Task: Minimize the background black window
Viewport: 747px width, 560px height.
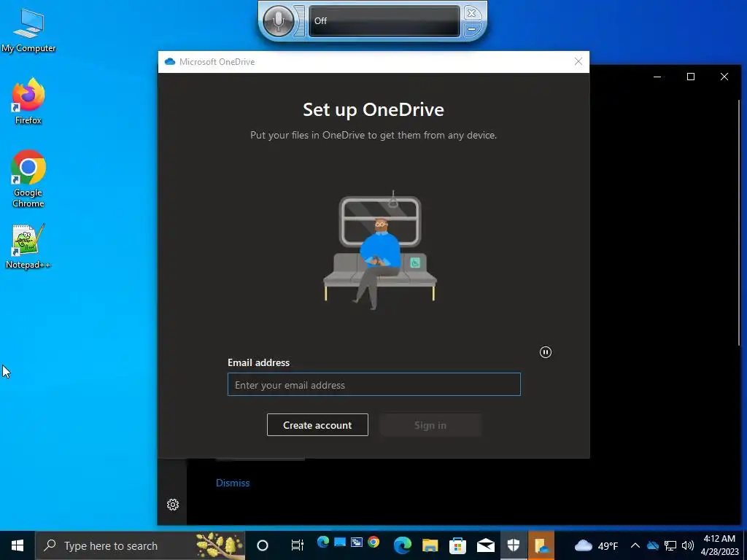Action: (657, 77)
